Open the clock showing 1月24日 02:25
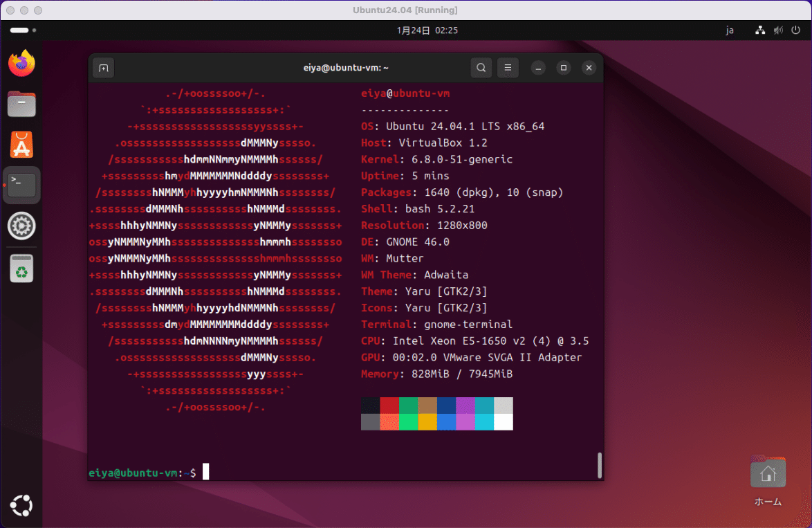812x528 pixels. point(427,30)
